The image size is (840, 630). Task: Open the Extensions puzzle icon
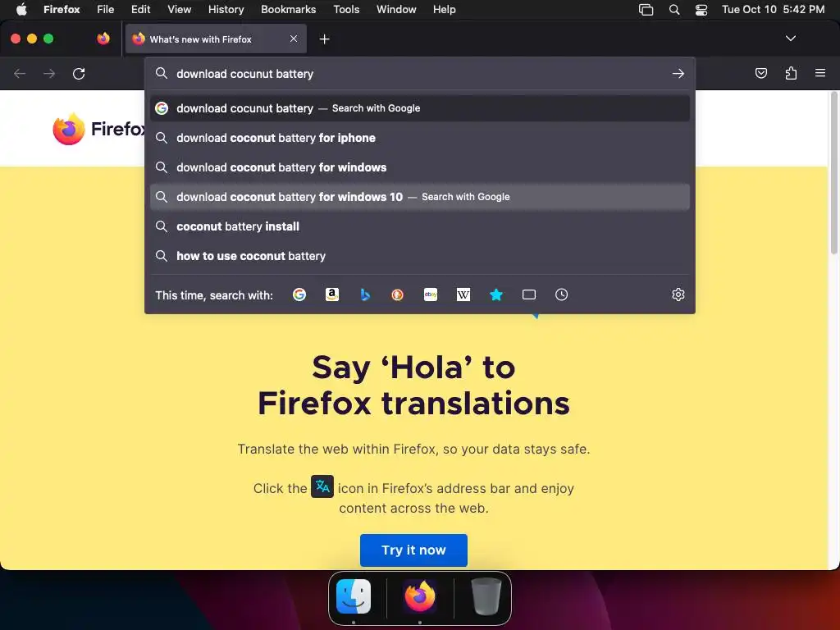coord(791,73)
